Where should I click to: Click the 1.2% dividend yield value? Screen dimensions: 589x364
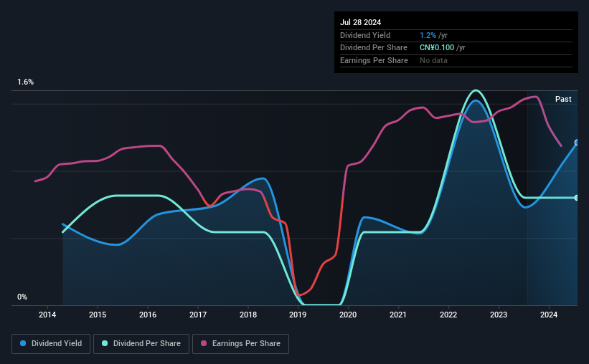click(x=428, y=35)
